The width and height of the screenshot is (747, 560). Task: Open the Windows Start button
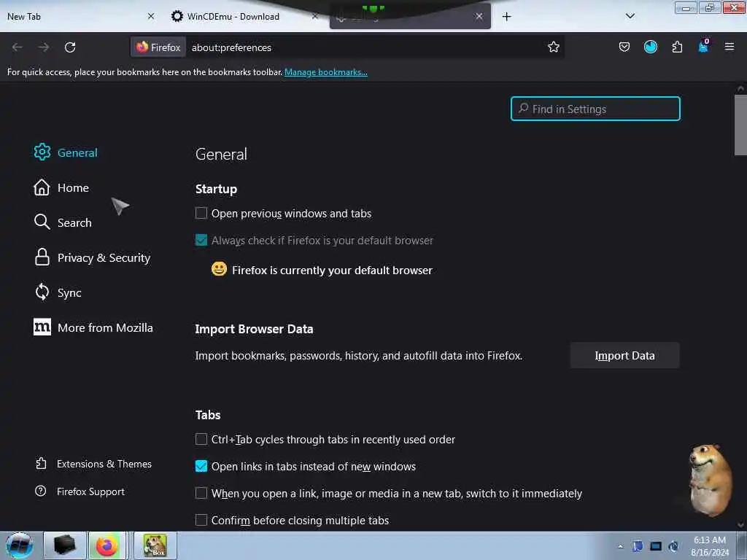pos(20,545)
